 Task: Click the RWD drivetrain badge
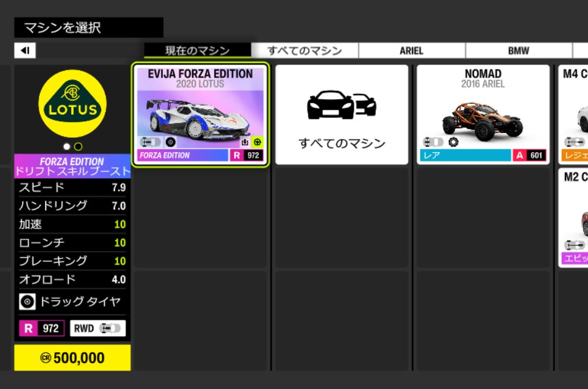click(x=98, y=328)
